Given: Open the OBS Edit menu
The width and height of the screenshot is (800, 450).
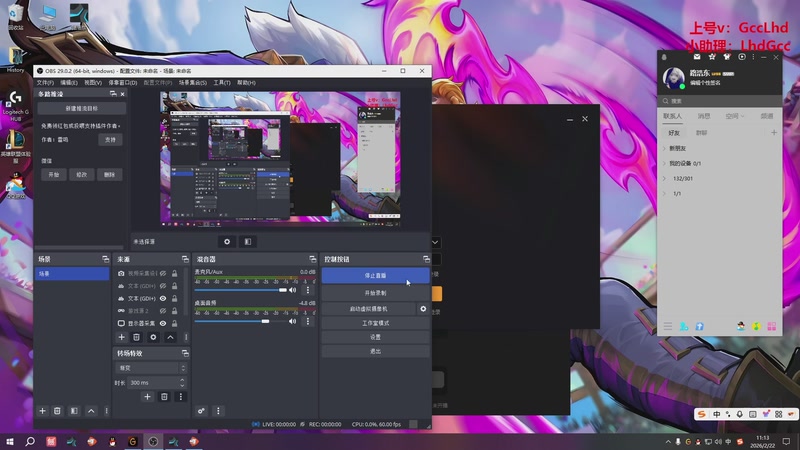Looking at the screenshot, I should click(x=69, y=83).
